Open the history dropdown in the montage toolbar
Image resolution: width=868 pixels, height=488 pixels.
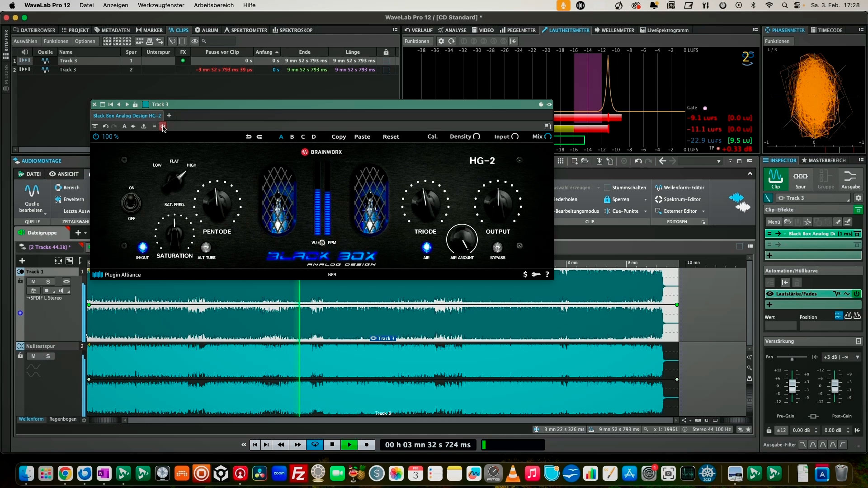click(x=719, y=161)
